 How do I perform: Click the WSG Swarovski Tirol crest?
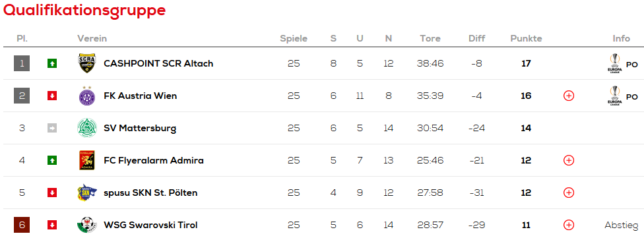86,225
